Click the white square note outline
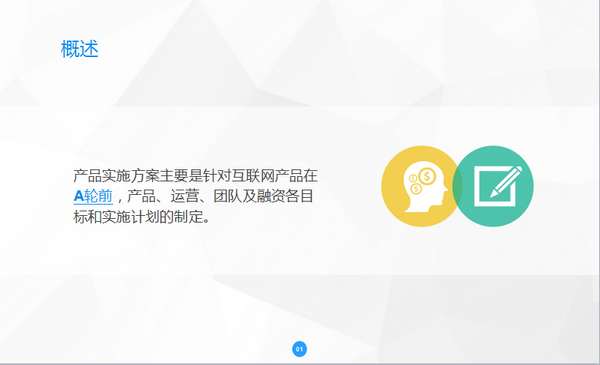The width and height of the screenshot is (600, 365). (495, 186)
